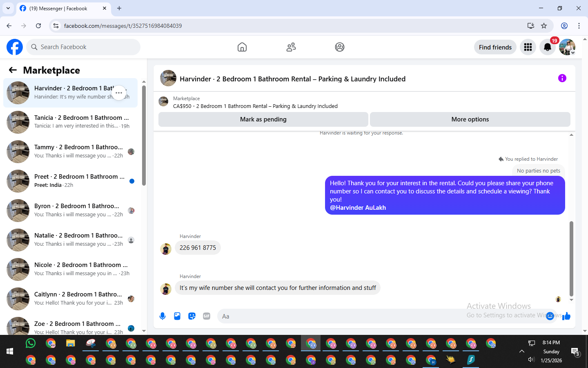Open the GIF picker icon

pos(207,316)
